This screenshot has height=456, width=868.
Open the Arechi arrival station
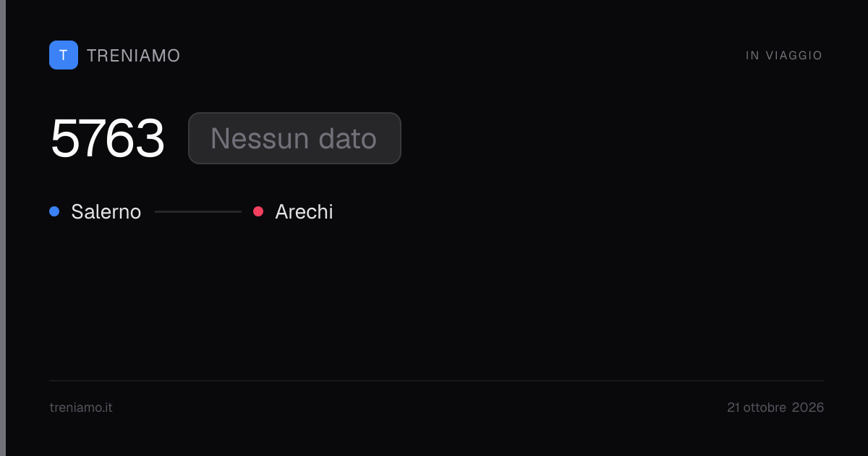coord(304,212)
